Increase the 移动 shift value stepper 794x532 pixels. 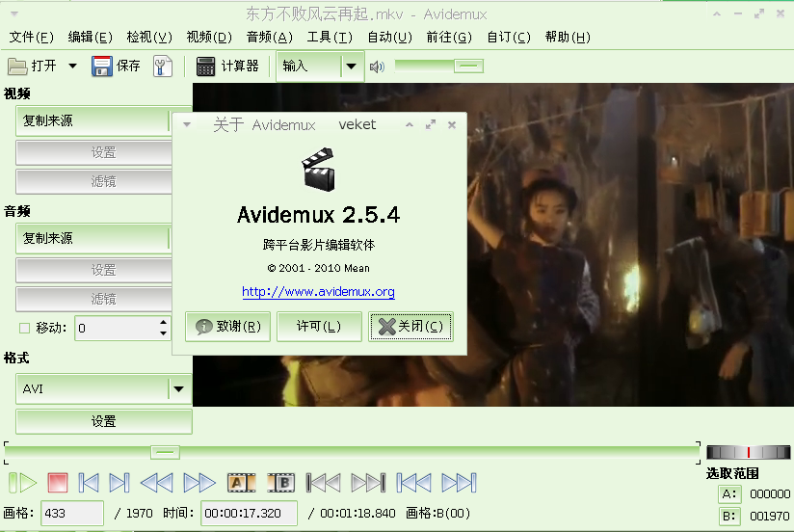click(x=163, y=322)
